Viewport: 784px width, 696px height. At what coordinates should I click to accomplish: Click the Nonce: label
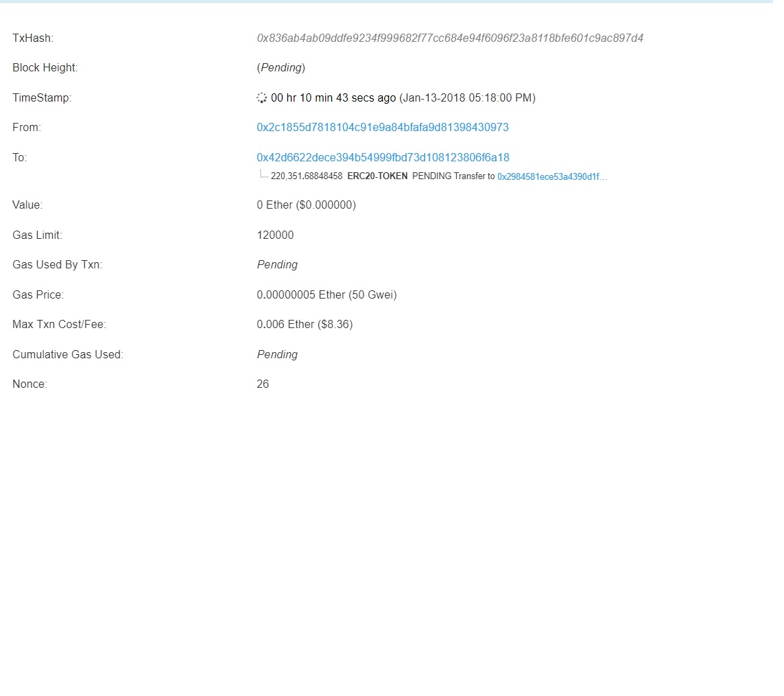click(x=30, y=384)
